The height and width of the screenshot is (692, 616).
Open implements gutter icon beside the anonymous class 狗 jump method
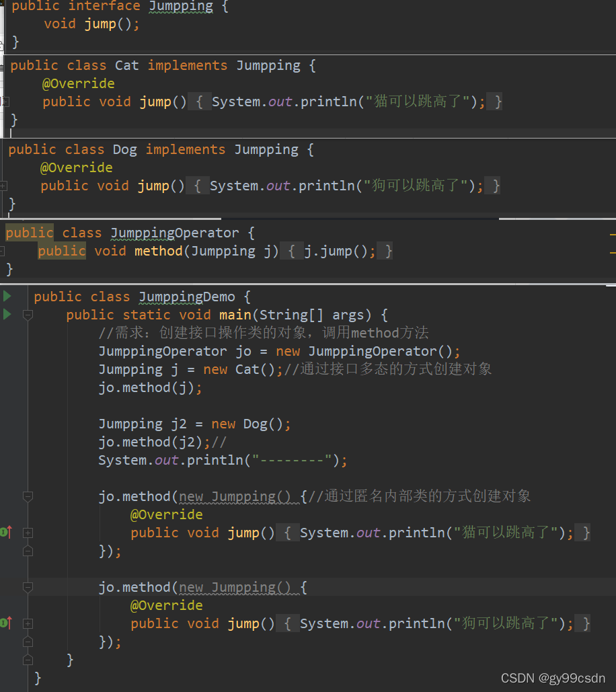(x=6, y=623)
